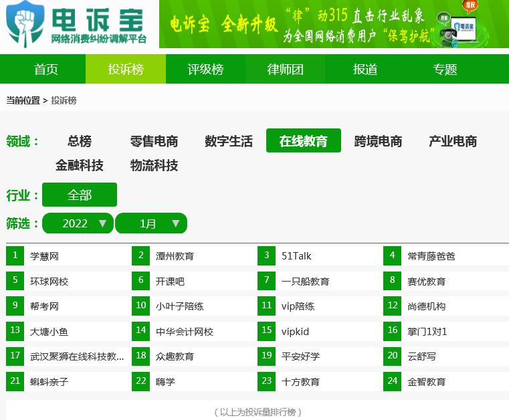509x420 pixels.
Task: Click the green rank badge number 3
Action: pyautogui.click(x=266, y=255)
